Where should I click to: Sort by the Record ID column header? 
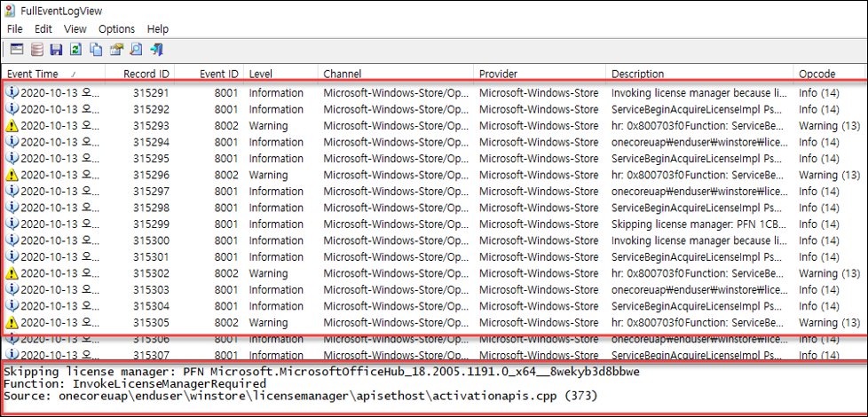pos(140,74)
